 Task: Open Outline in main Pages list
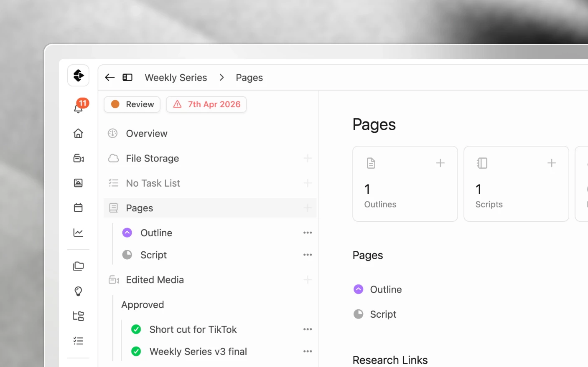[377, 289]
